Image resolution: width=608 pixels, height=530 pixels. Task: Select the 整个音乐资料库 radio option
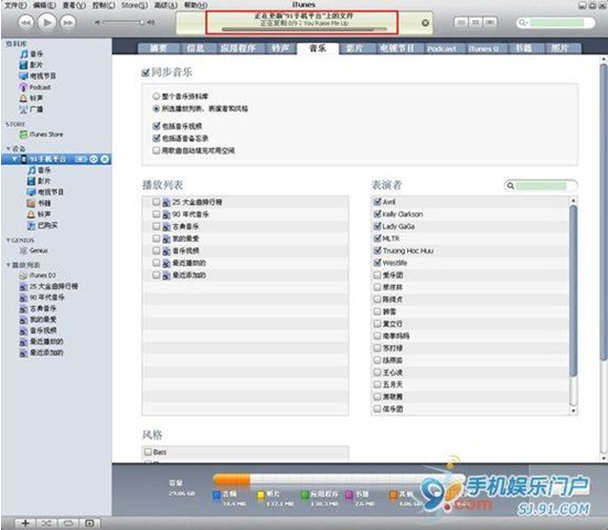[x=156, y=96]
